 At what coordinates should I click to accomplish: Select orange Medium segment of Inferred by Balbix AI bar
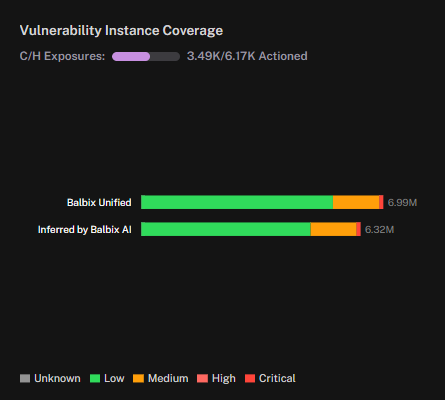333,229
